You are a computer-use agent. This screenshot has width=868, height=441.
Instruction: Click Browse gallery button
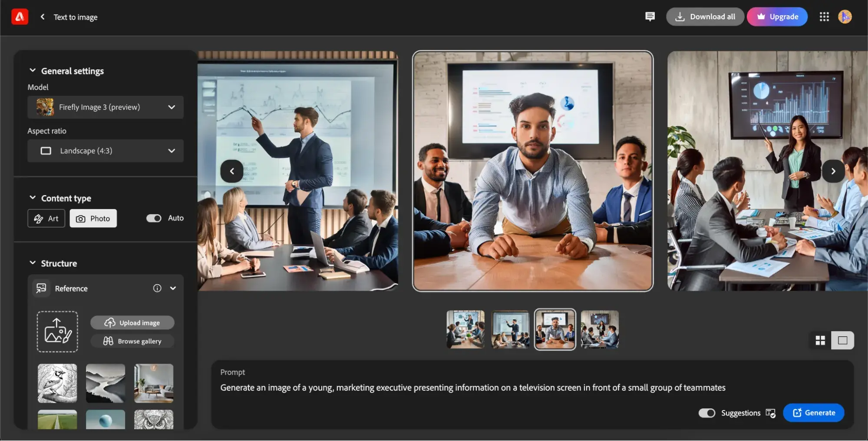(x=132, y=341)
